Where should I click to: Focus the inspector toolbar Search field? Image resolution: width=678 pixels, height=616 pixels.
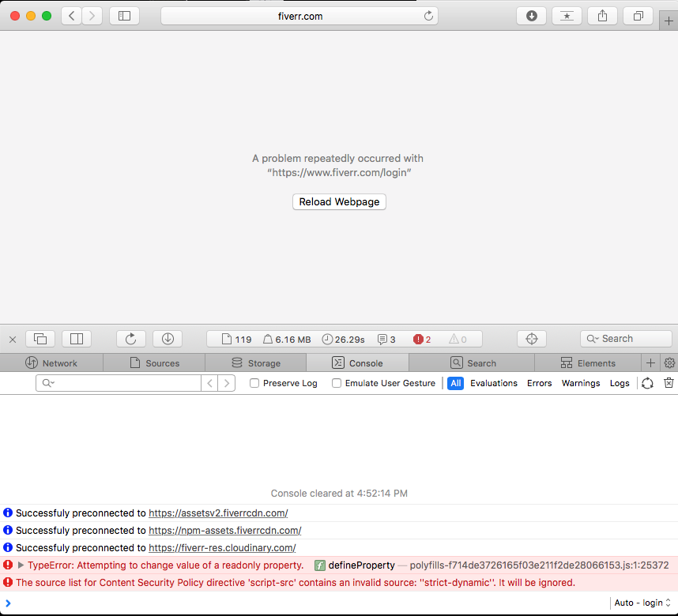(626, 339)
